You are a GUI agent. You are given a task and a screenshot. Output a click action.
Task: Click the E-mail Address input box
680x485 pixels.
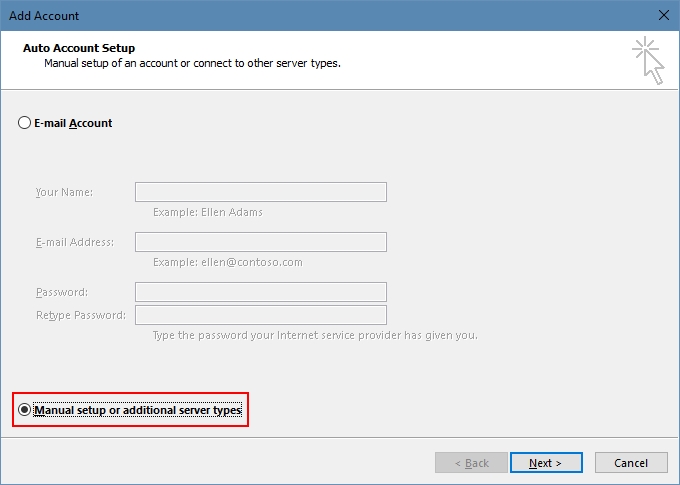point(260,242)
